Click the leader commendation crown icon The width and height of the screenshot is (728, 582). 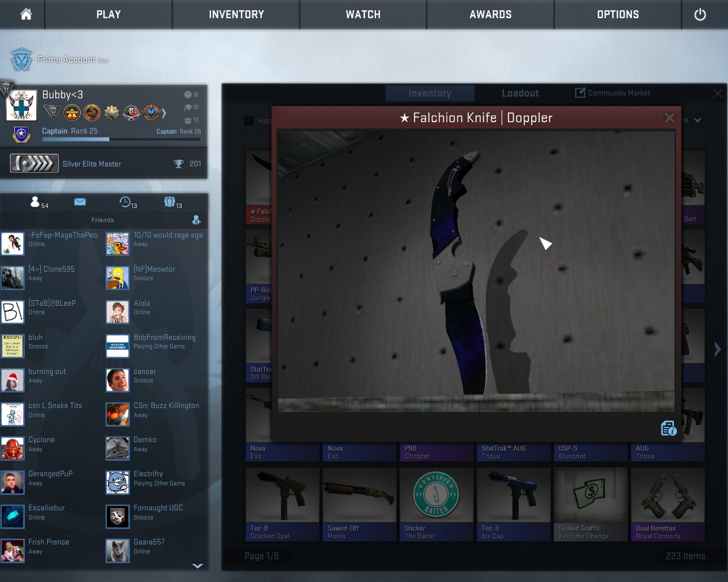point(188,120)
